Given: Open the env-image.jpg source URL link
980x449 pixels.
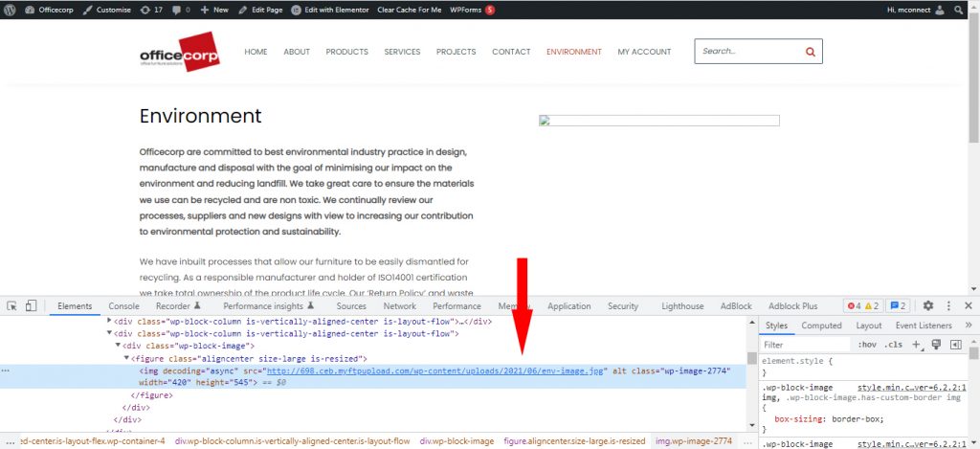Looking at the screenshot, I should tap(435, 370).
